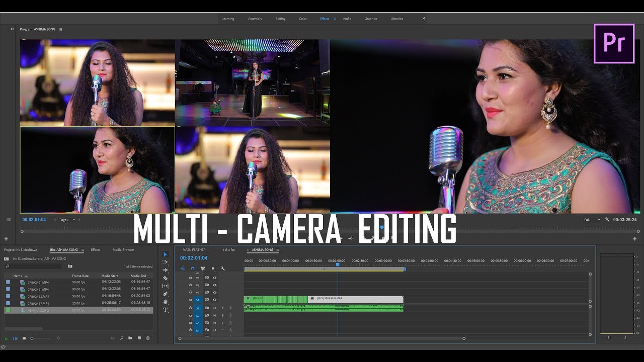Select the Selection tool arrow
Viewport: 644px width, 362px height.
[165, 254]
